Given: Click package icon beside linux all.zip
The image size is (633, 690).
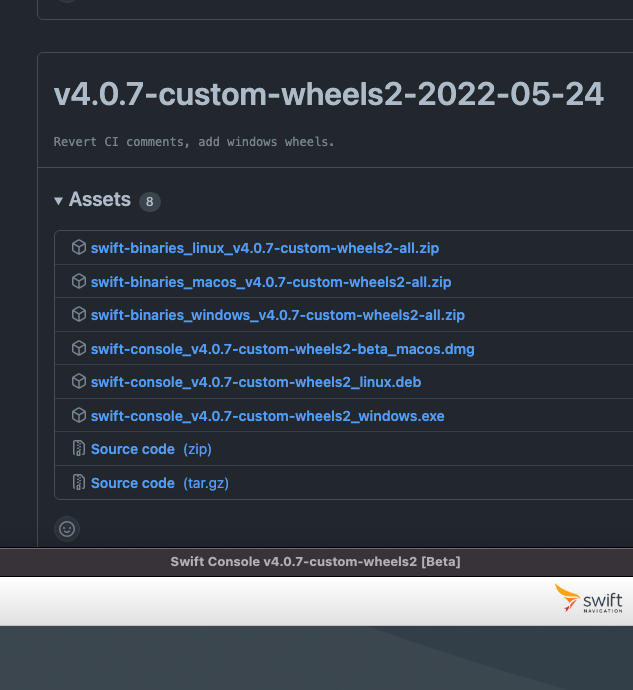Looking at the screenshot, I should pos(79,247).
